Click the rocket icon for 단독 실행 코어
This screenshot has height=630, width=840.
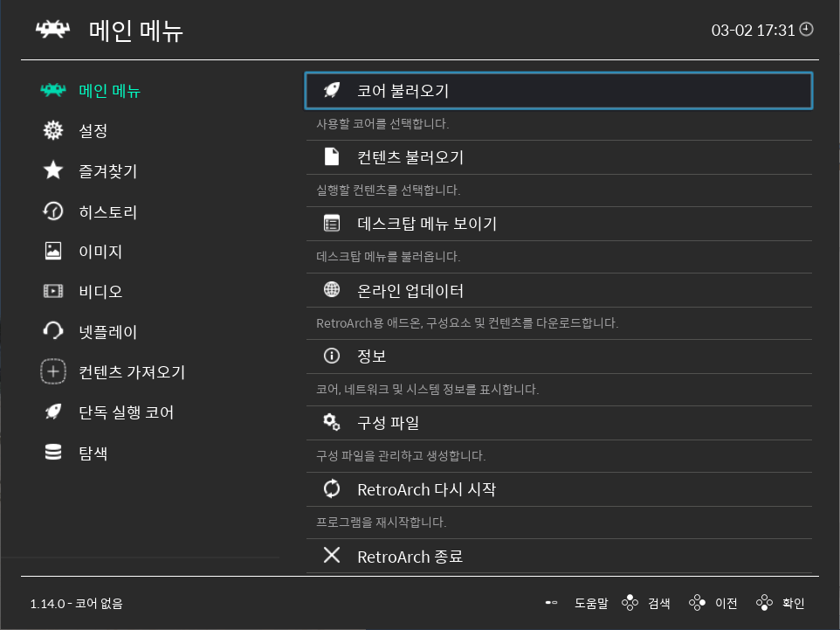pos(53,412)
